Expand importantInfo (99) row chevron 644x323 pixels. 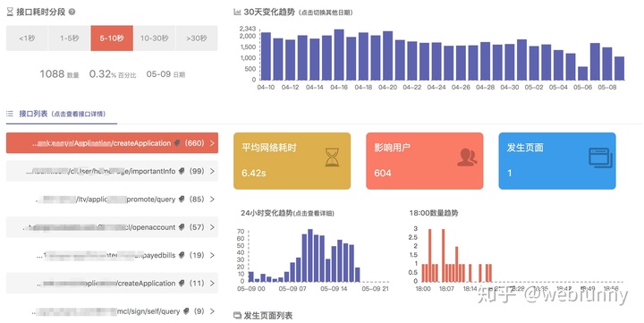[x=212, y=171]
